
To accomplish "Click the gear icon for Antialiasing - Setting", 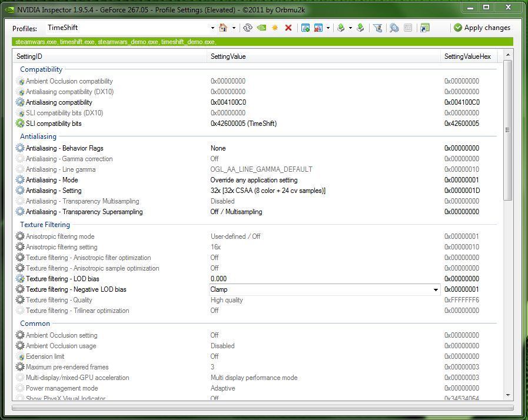I will coord(20,191).
